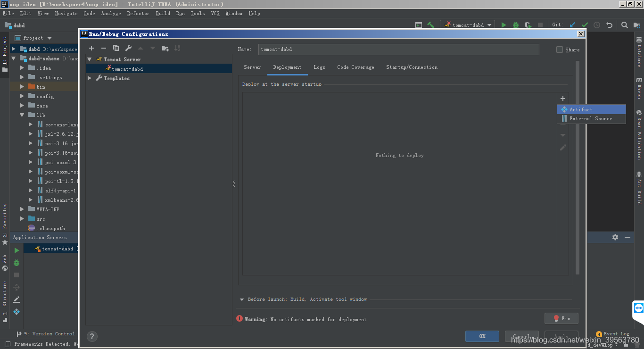Screen dimensions: 644x349
Task: Open the Version Control tool window
Action: (x=46, y=334)
